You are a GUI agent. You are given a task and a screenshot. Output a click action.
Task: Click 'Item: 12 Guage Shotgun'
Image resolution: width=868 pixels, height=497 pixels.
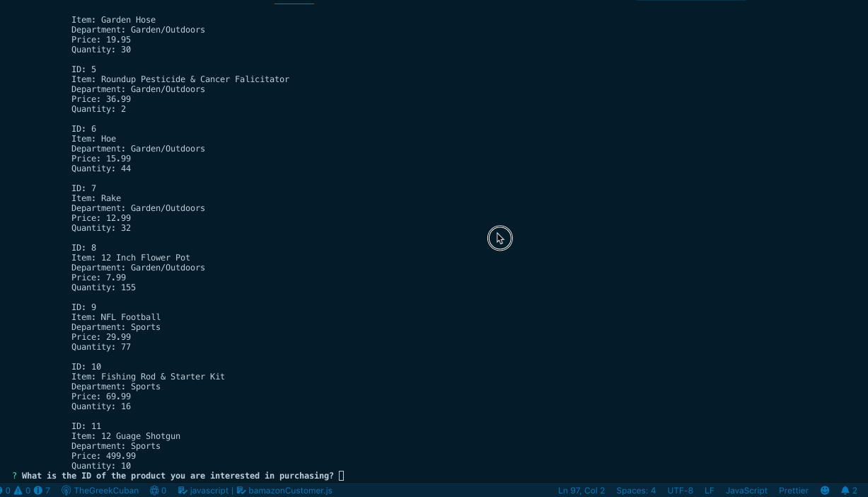point(126,436)
